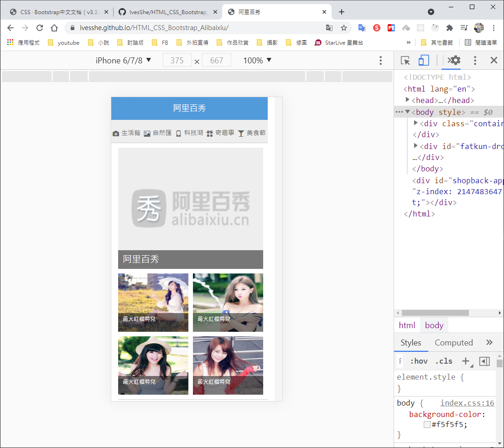Image resolution: width=504 pixels, height=448 pixels.
Task: Open the parasol girl model thumbnail
Action: click(x=153, y=303)
